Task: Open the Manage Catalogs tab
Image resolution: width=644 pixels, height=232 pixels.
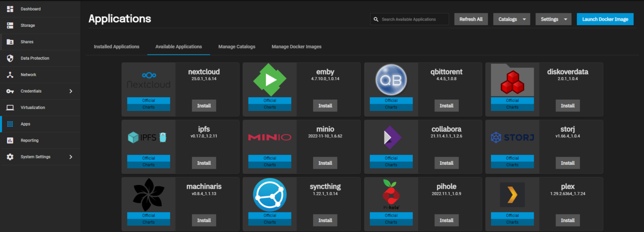Action: point(237,46)
